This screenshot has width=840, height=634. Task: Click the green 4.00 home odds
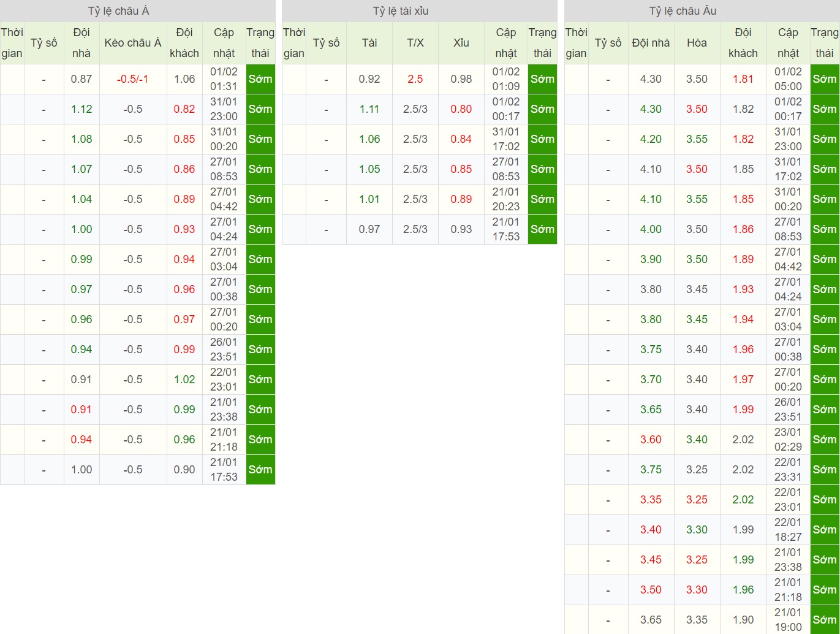(651, 229)
